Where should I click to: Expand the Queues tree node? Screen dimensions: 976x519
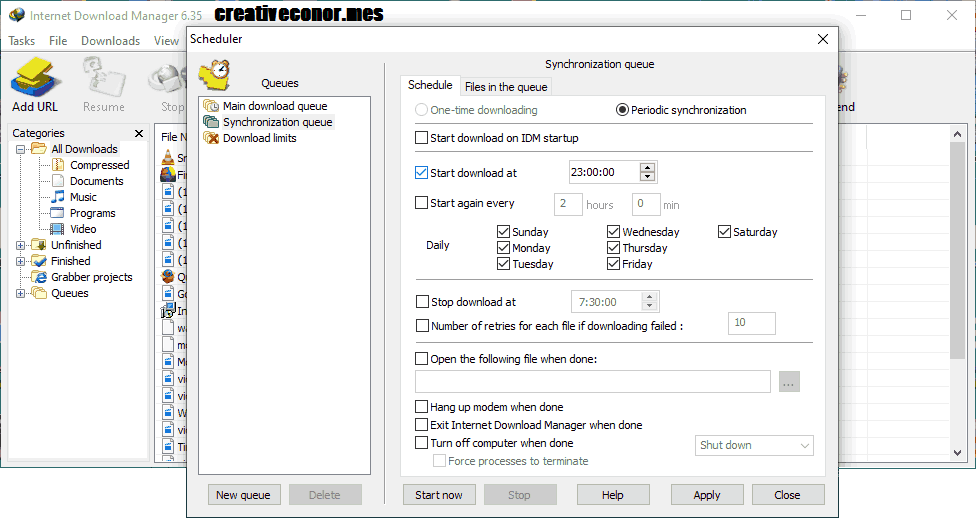point(21,294)
